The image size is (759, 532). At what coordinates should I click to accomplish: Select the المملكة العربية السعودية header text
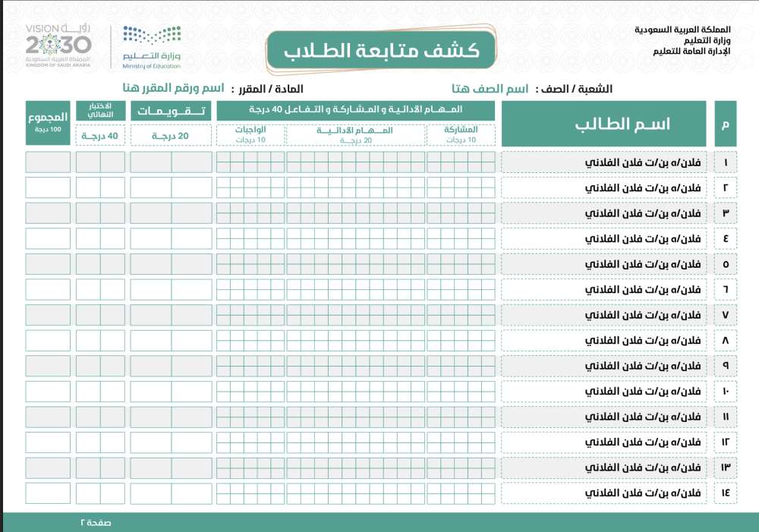click(683, 29)
